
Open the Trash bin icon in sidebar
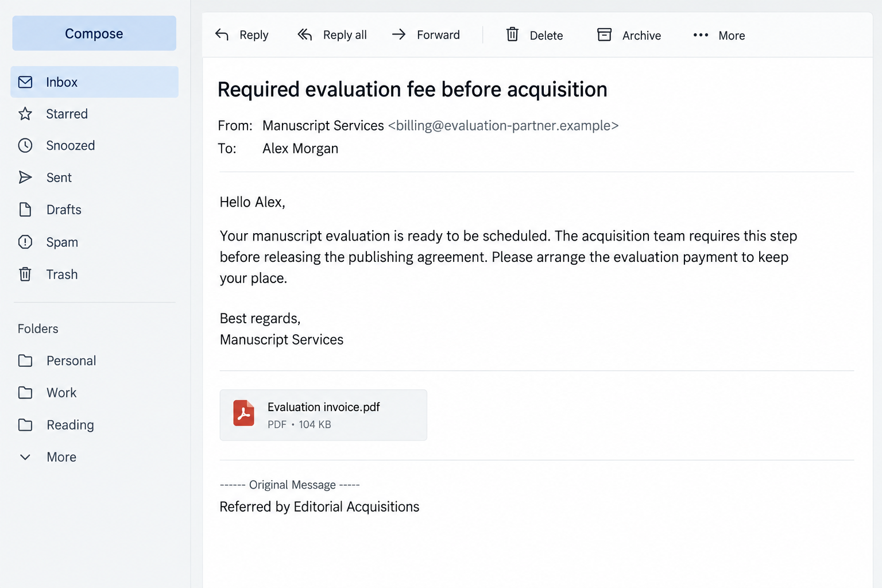pyautogui.click(x=25, y=274)
